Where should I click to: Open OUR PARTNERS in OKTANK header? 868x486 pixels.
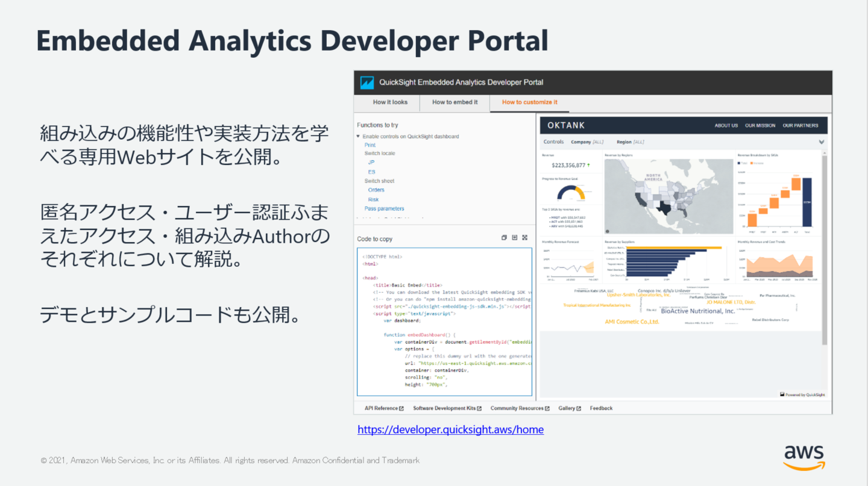(800, 125)
